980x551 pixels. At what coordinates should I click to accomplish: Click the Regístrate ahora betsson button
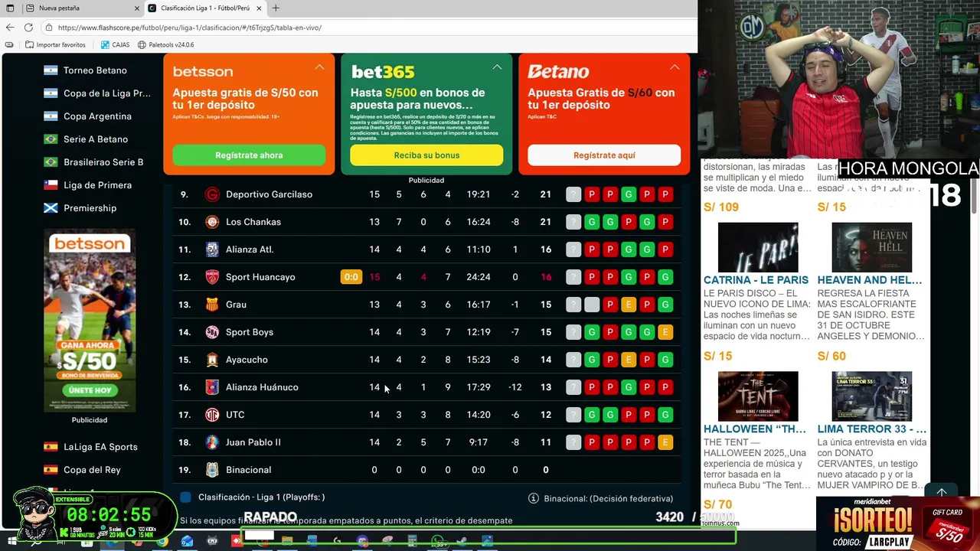(x=249, y=155)
